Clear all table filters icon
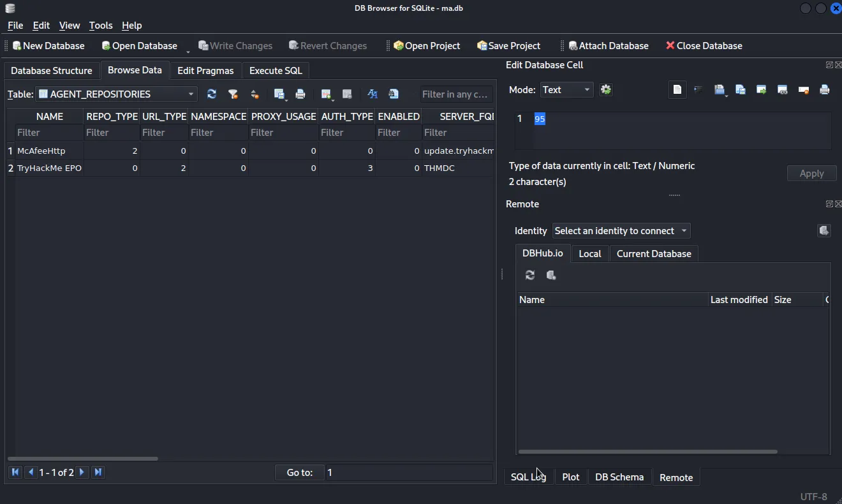This screenshot has height=504, width=842. click(233, 94)
